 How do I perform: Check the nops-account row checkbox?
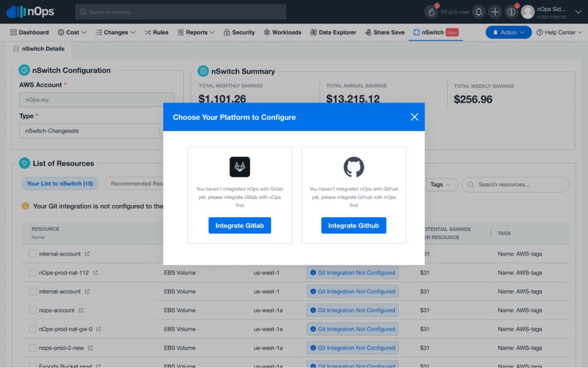[x=33, y=310]
